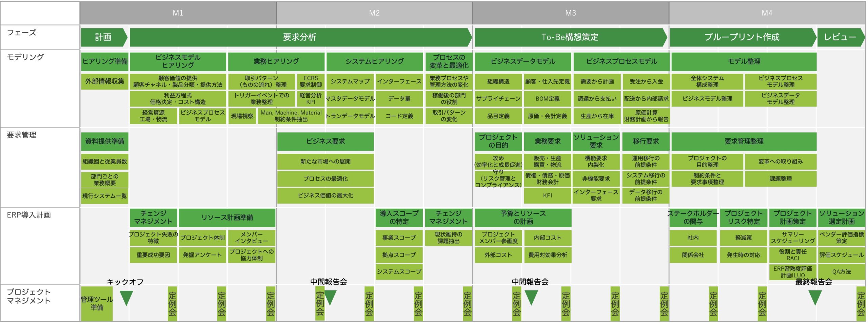Click the 組織構造 cell
868x323 pixels.
[498, 81]
